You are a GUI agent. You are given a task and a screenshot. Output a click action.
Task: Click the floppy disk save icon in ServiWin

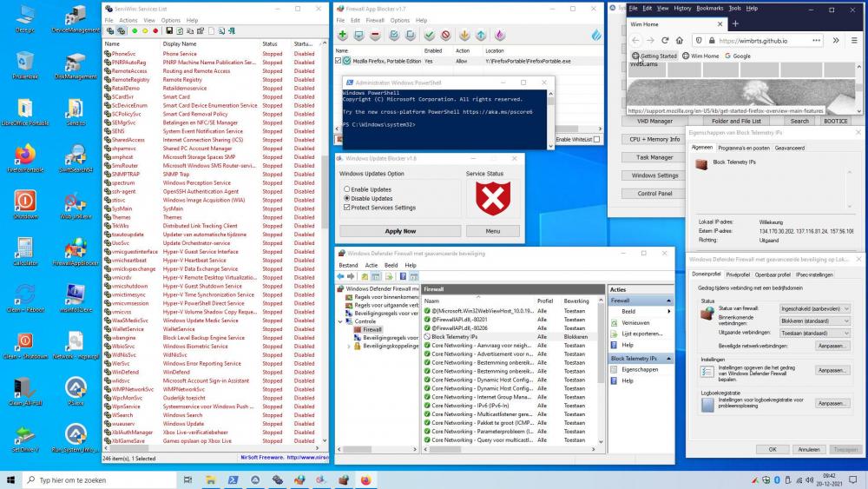(x=169, y=31)
